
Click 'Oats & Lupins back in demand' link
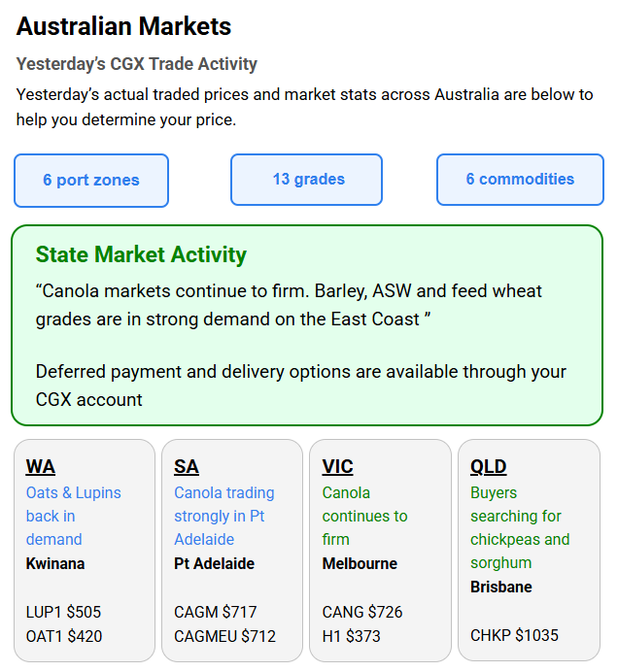coord(66,516)
